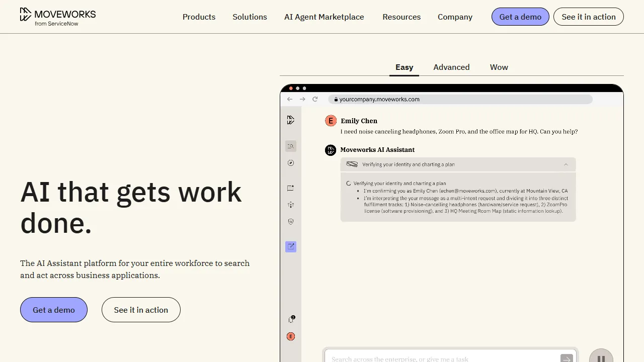This screenshot has width=644, height=362.
Task: Click Emily Chen's message about headphones
Action: 459,132
